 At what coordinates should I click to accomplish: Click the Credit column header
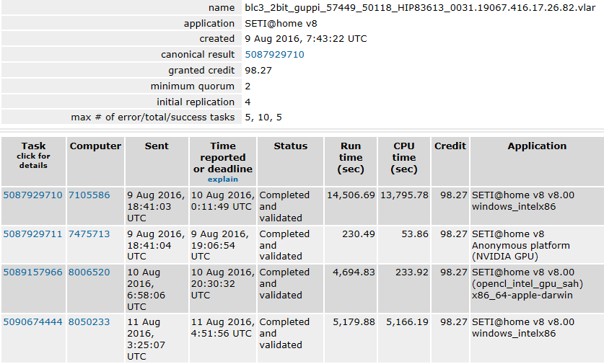point(450,146)
